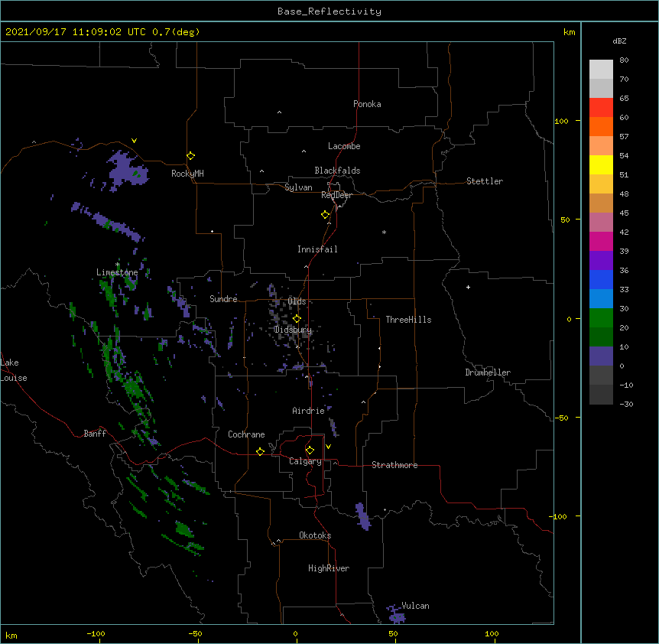The height and width of the screenshot is (644, 659).
Task: Click the Blackfalds city label
Action: 337,171
